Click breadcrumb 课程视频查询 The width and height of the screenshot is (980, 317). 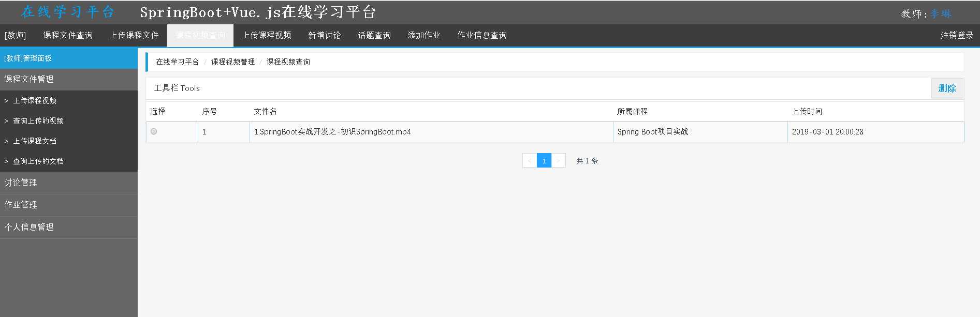[x=288, y=62]
